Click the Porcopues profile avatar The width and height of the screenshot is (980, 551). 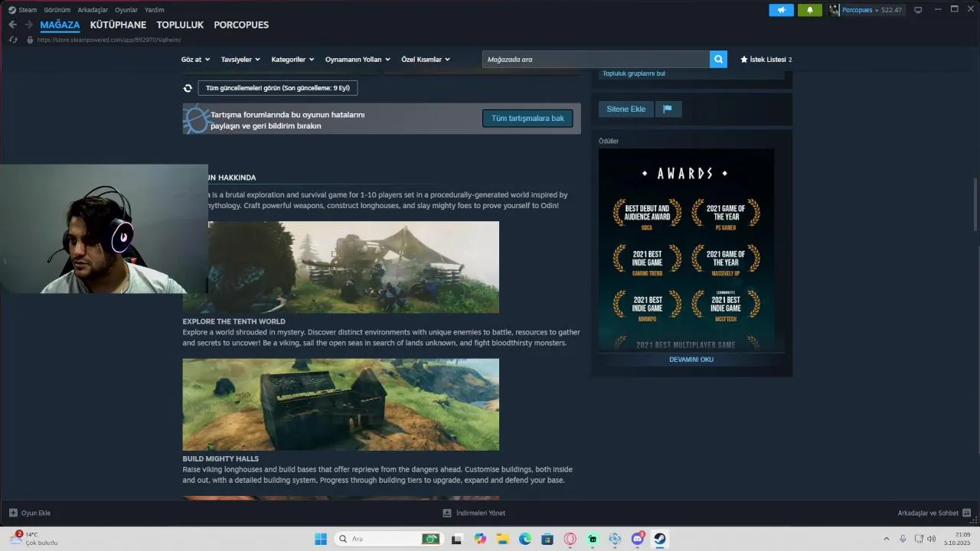pos(834,10)
